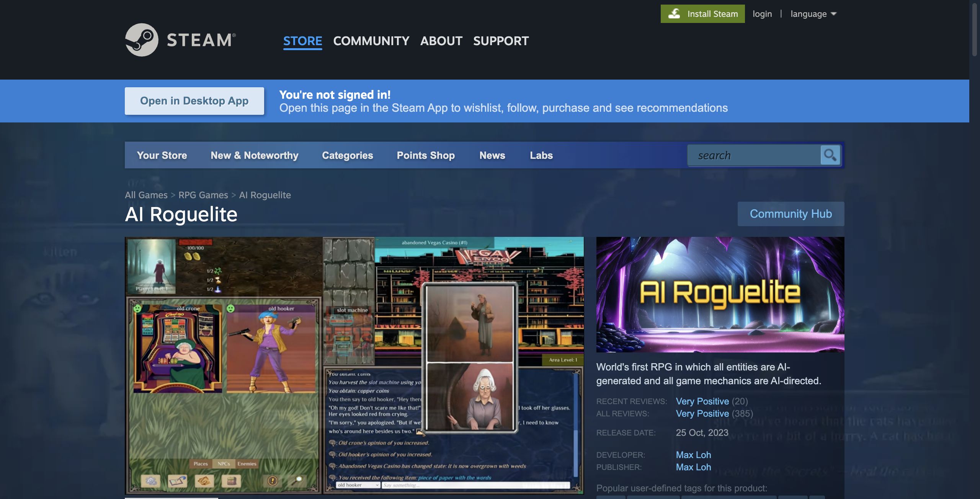The image size is (980, 499).
Task: Open the Points Shop tab
Action: coord(426,155)
